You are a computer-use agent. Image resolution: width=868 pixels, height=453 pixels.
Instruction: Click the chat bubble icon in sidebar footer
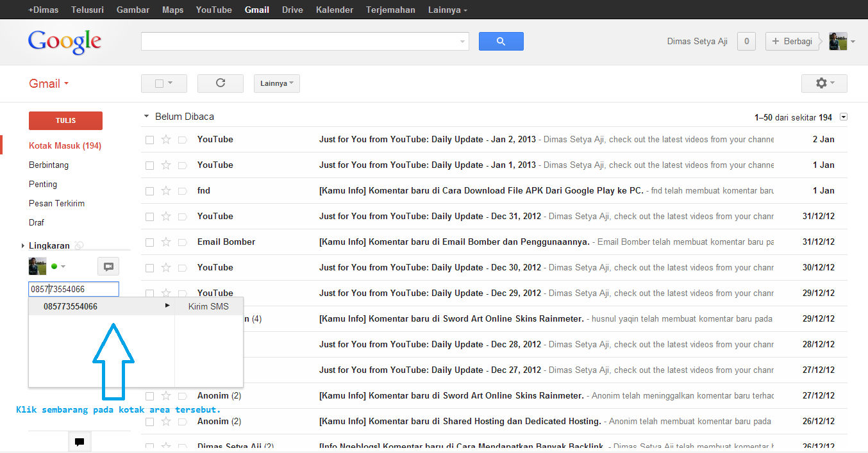click(x=79, y=442)
